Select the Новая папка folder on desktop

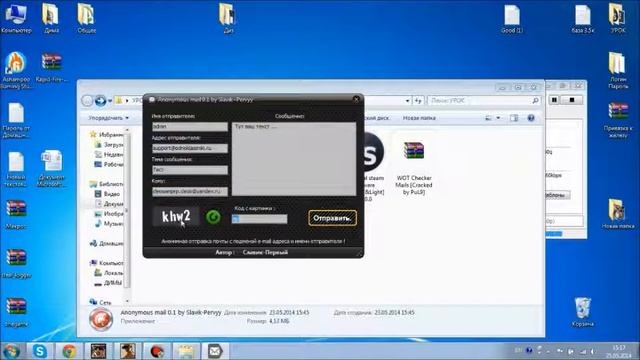pyautogui.click(x=618, y=213)
